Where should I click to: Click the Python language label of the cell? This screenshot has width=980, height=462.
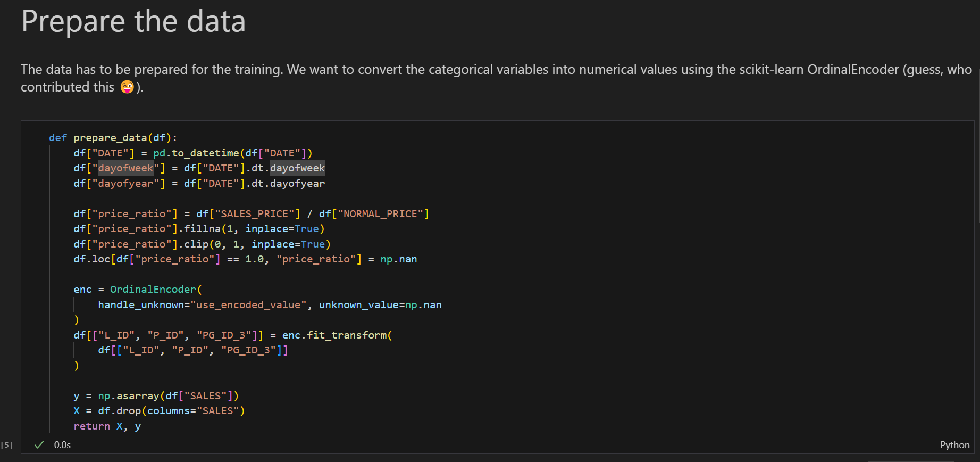(954, 445)
